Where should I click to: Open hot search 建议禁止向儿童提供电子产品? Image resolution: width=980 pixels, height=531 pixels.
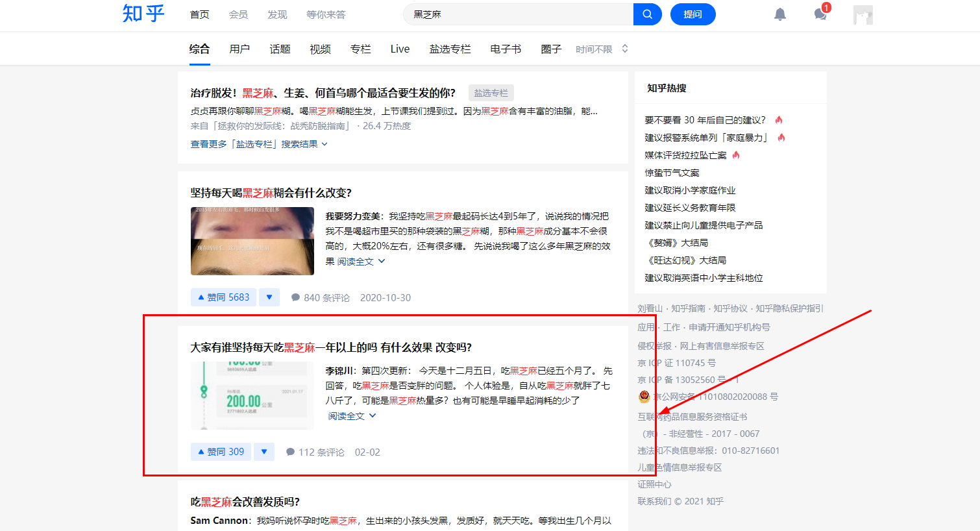coord(704,225)
